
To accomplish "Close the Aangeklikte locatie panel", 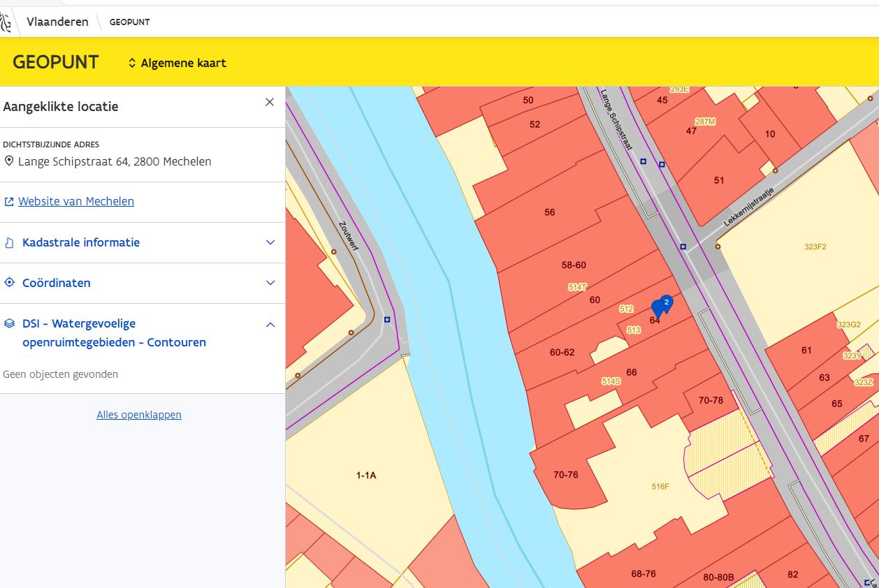I will (270, 102).
